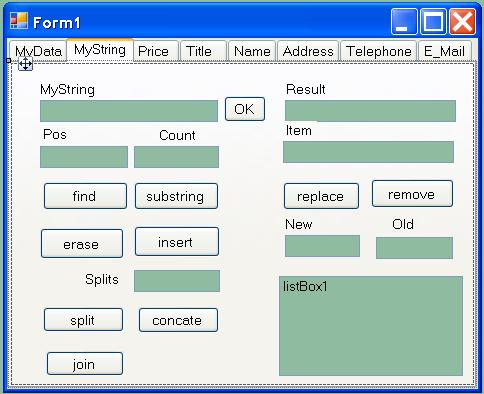Click the Pos input field
The image size is (484, 394).
click(84, 157)
